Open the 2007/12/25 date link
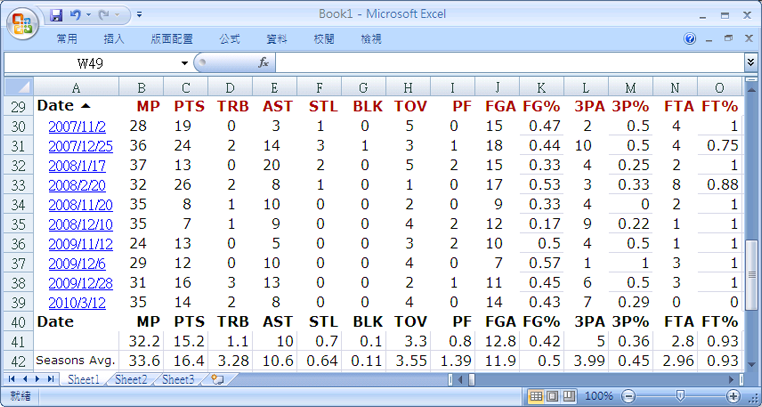The height and width of the screenshot is (407, 762). click(81, 146)
